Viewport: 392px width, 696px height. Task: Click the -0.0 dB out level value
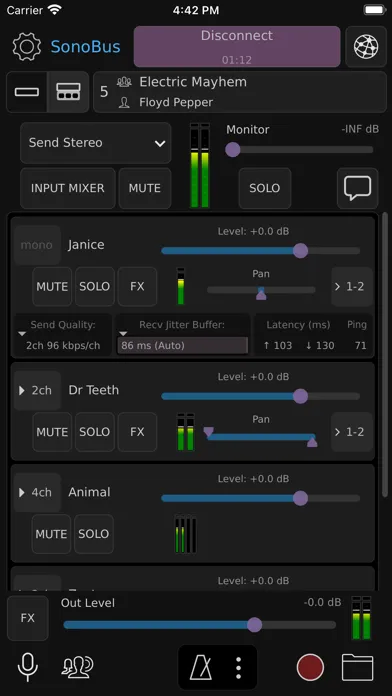[x=323, y=602]
